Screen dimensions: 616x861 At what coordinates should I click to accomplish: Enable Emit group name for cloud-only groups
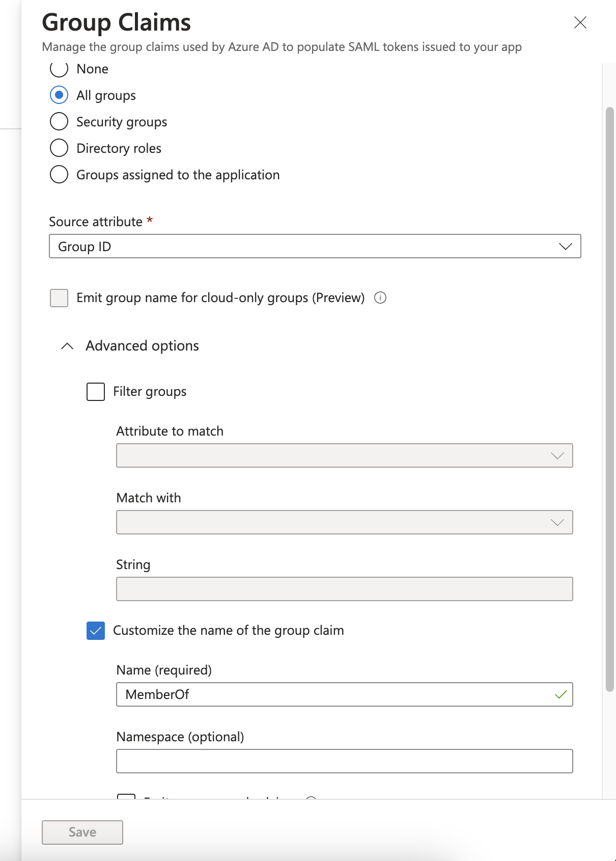point(59,298)
